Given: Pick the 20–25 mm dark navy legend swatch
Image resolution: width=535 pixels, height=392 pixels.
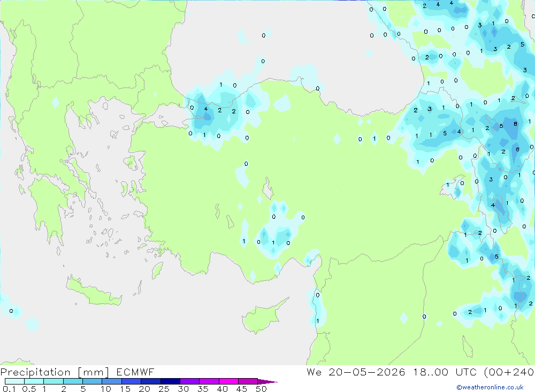Looking at the screenshot, I should coord(151,381).
